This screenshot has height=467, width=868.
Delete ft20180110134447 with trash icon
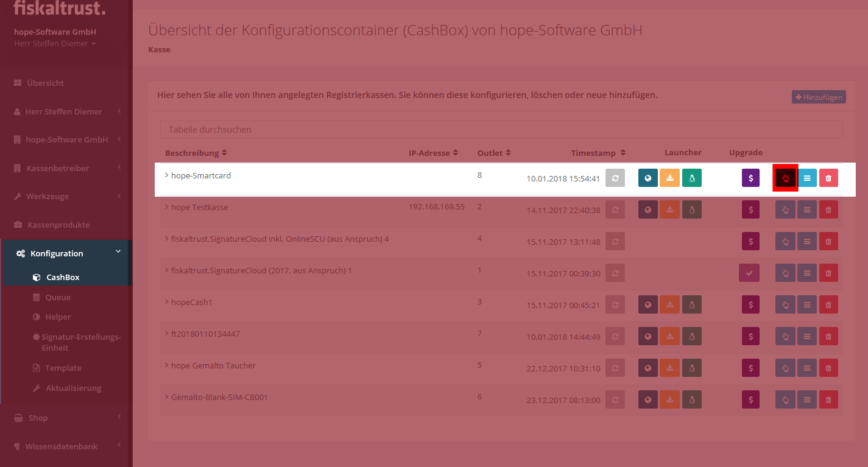[828, 336]
